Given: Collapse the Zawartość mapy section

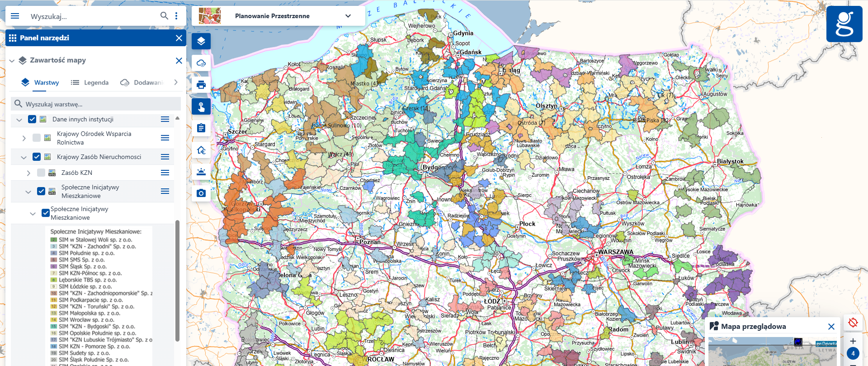Looking at the screenshot, I should (12, 61).
